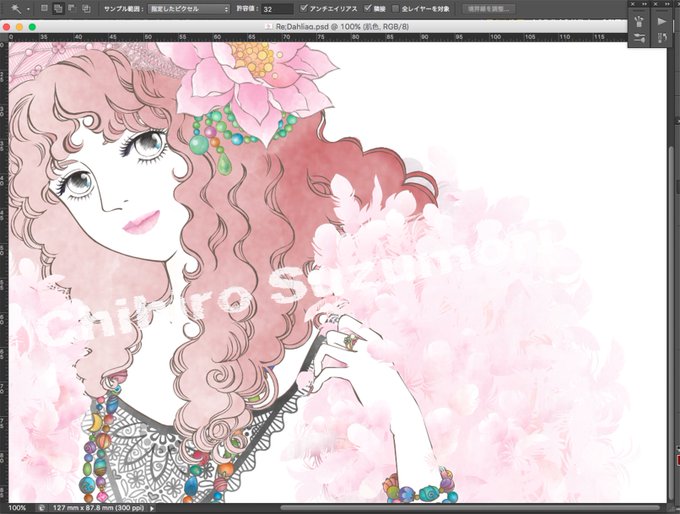680x514 pixels.
Task: Open the Actions panel play icon
Action: point(662,21)
